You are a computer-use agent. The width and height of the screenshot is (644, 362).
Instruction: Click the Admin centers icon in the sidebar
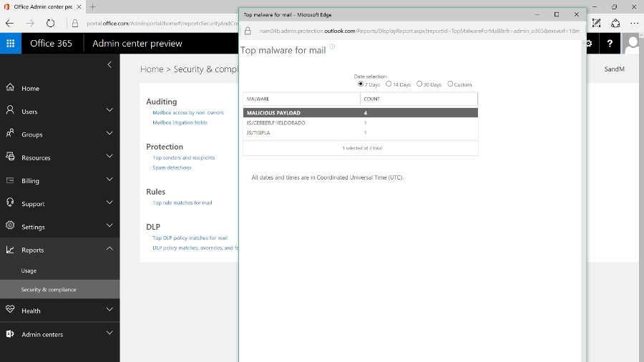(x=10, y=333)
